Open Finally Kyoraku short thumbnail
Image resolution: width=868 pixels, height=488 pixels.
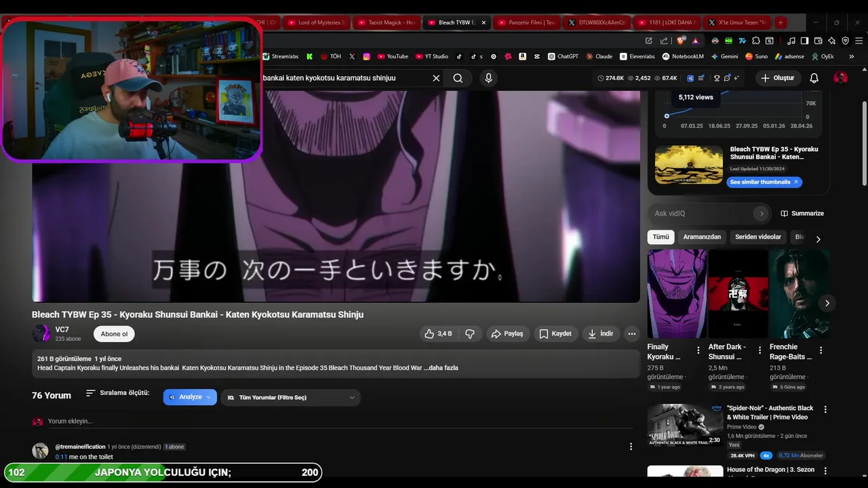(677, 293)
